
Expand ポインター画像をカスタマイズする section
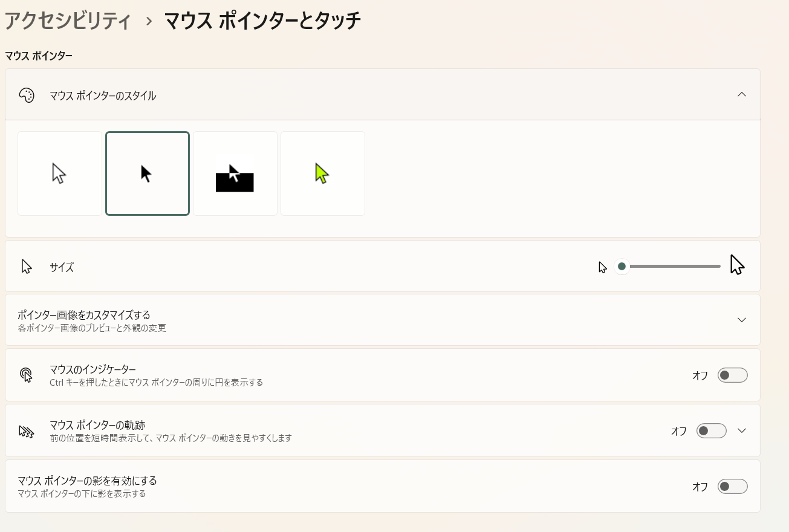click(742, 320)
